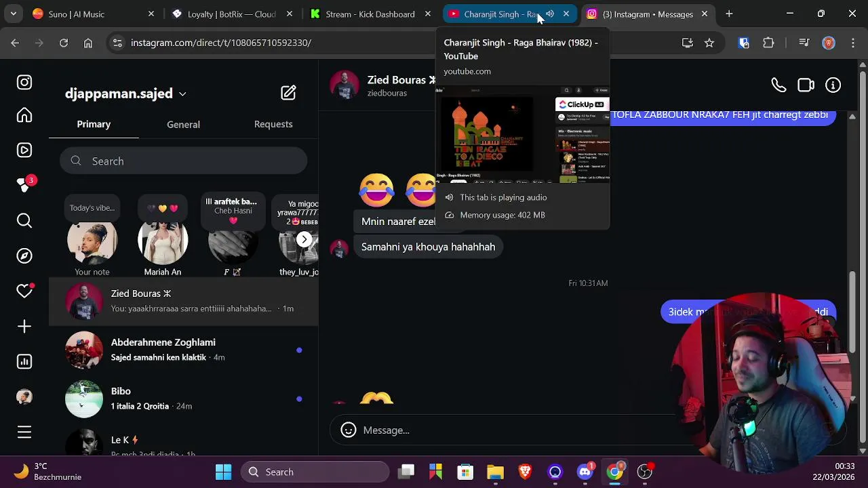Open the media controls music icon
The image size is (868, 488).
[x=804, y=43]
